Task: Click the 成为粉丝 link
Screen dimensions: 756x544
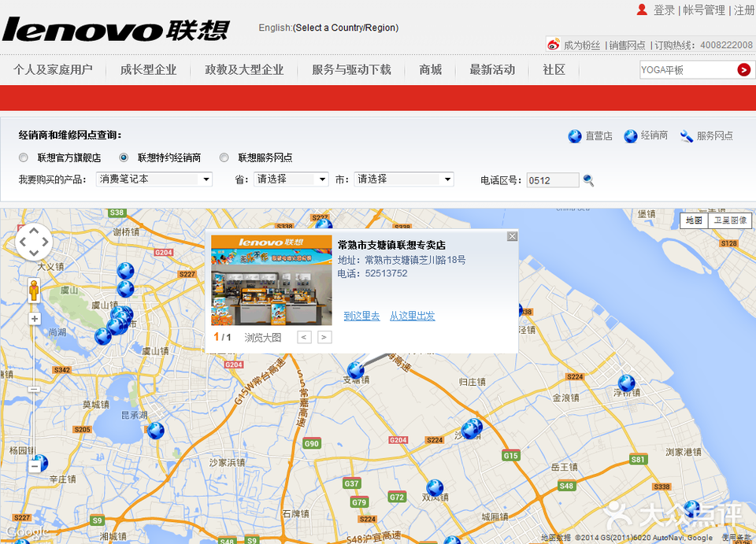Action: 582,46
